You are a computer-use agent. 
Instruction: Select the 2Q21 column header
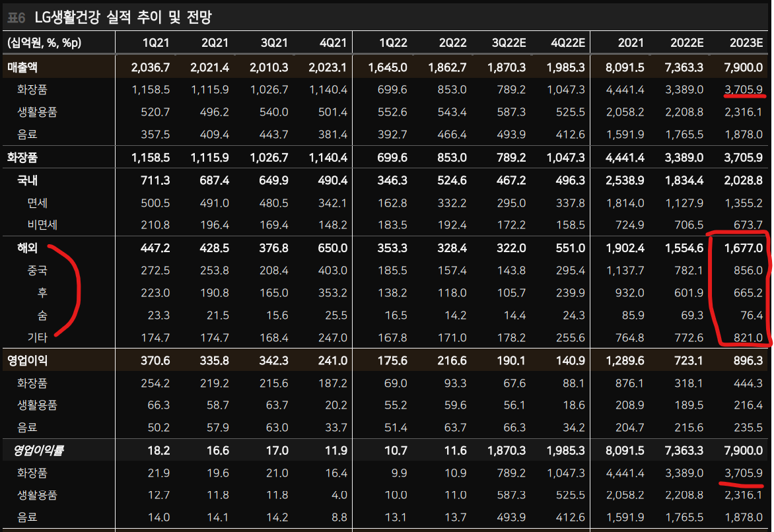[215, 43]
